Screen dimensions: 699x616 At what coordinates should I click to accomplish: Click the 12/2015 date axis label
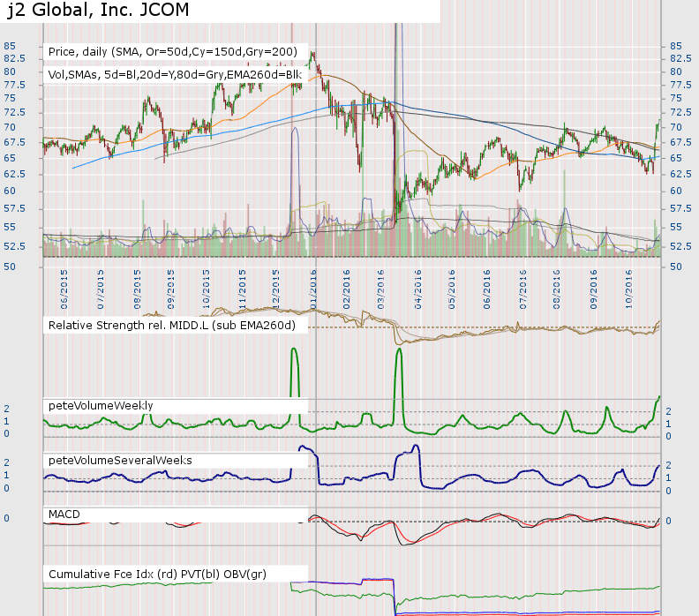point(275,289)
